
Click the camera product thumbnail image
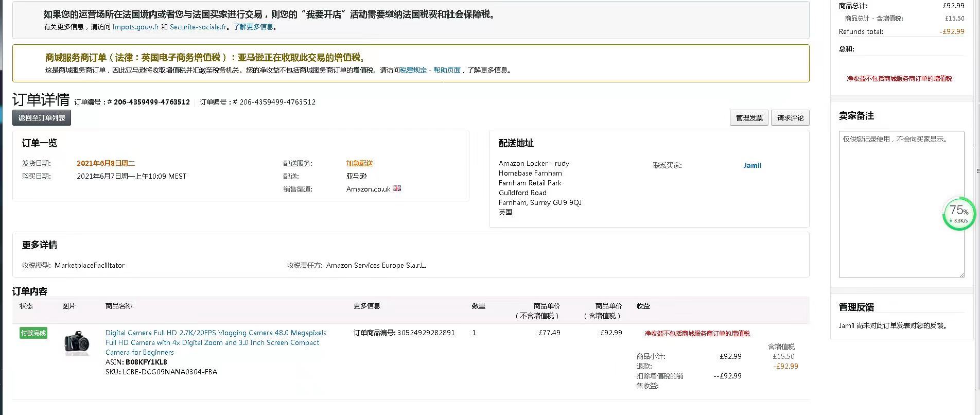(x=77, y=342)
